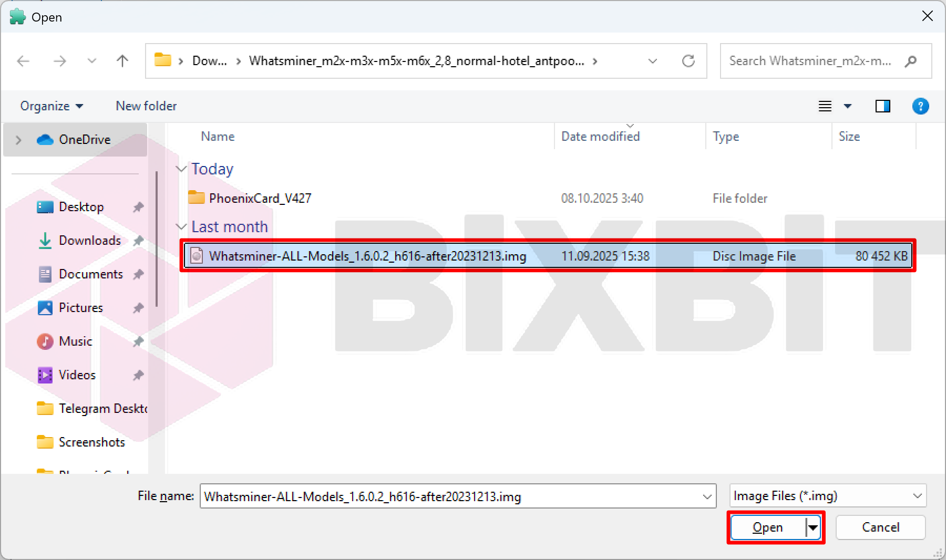
Task: Unpin Videos using its pin icon
Action: [138, 375]
